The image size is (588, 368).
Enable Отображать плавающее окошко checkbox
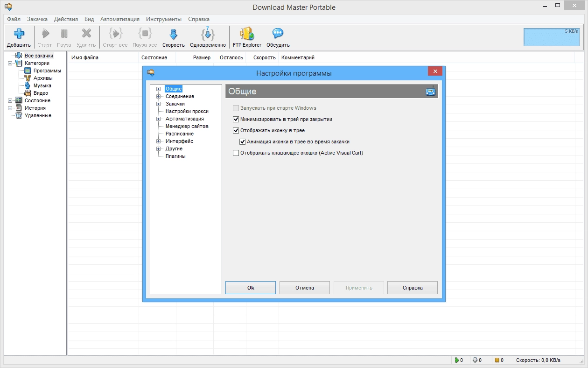coord(236,153)
